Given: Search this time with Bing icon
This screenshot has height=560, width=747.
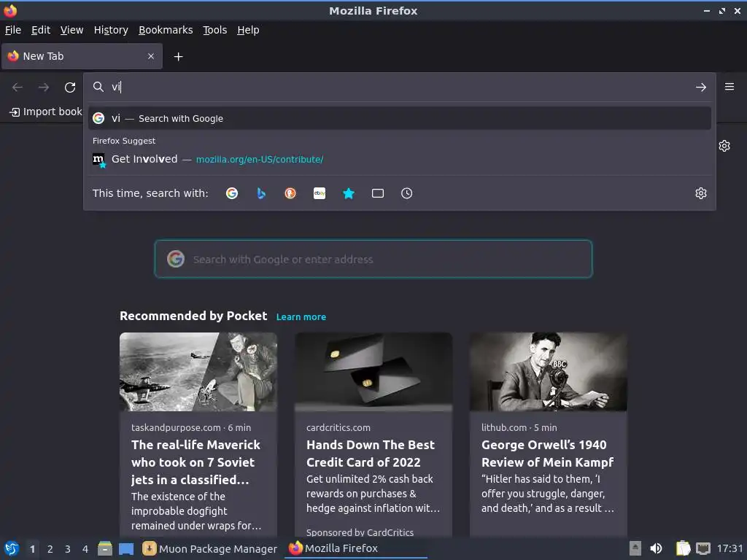Looking at the screenshot, I should [x=261, y=193].
